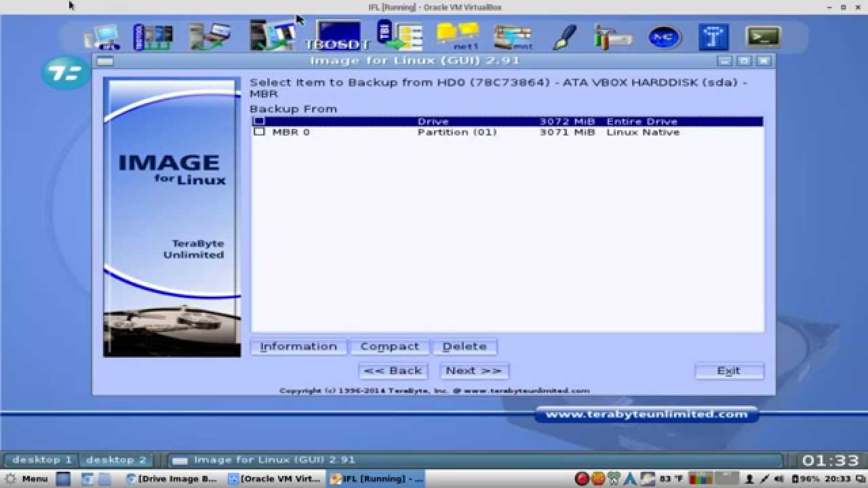
Task: Click the Delete button
Action: 465,346
